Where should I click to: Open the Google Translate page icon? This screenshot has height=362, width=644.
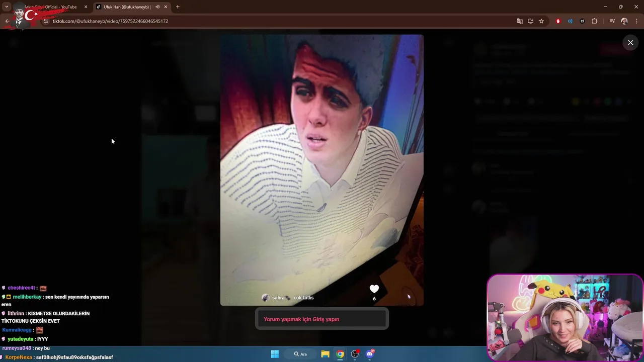(520, 21)
